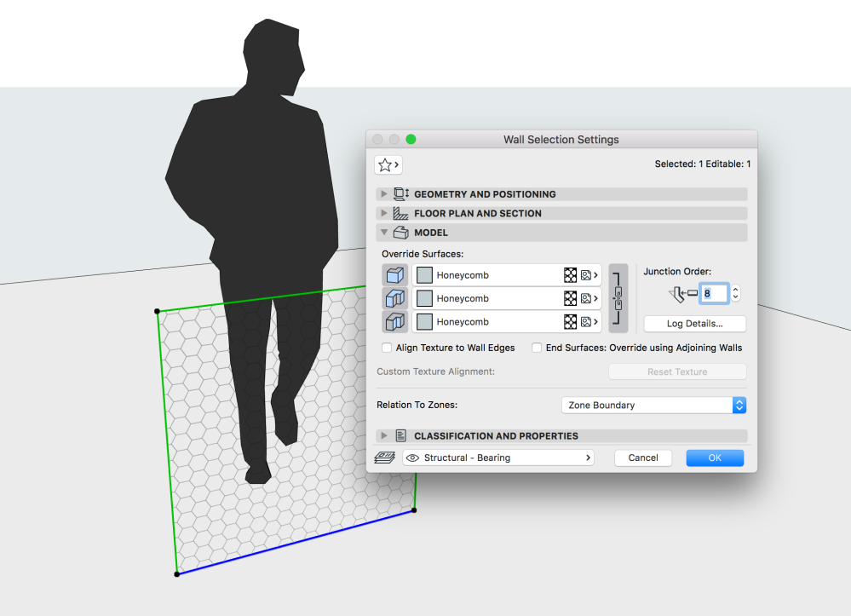The width and height of the screenshot is (851, 616).
Task: Open Relation To Zones dropdown
Action: 654,406
